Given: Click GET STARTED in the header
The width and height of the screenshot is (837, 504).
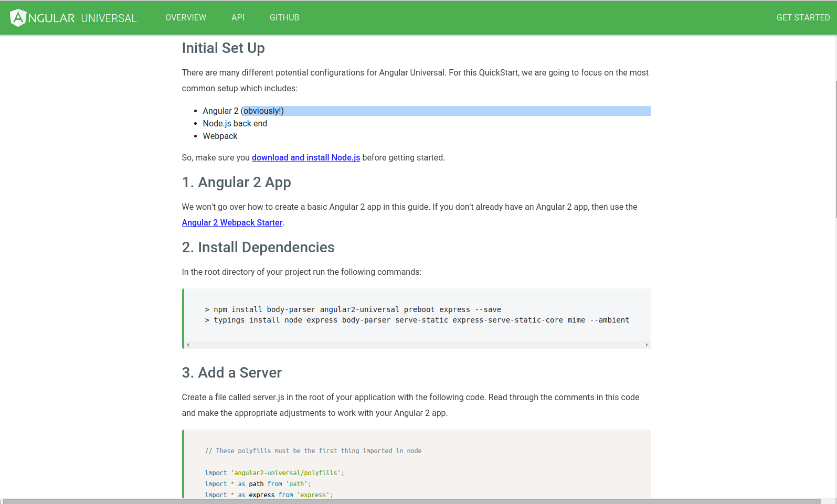Looking at the screenshot, I should 803,18.
